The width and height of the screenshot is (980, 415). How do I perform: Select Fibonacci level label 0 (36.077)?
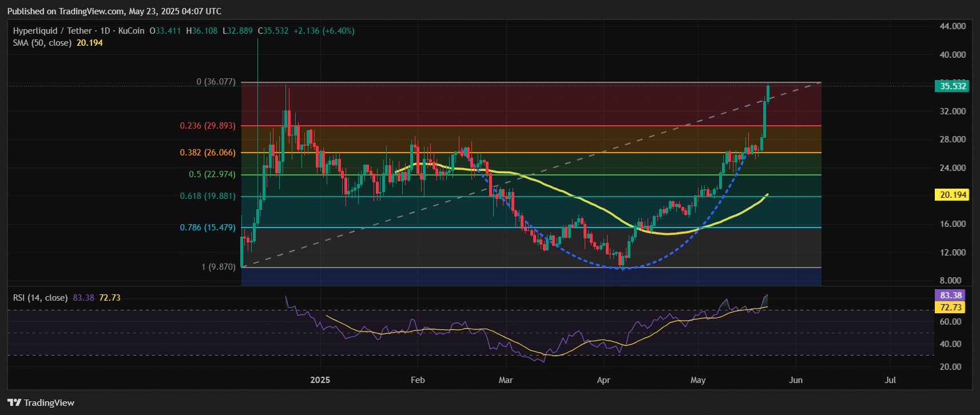216,82
